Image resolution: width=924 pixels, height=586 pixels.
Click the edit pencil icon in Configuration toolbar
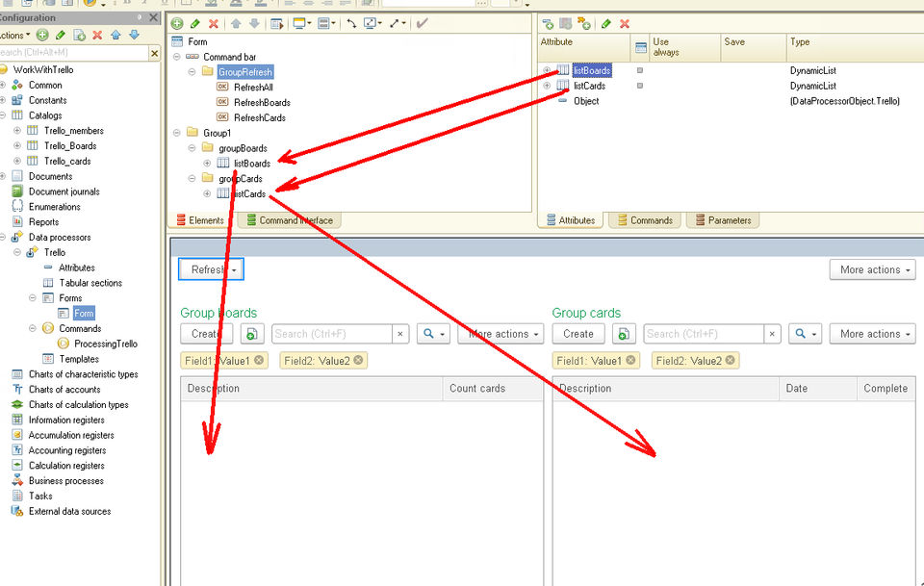pos(60,36)
